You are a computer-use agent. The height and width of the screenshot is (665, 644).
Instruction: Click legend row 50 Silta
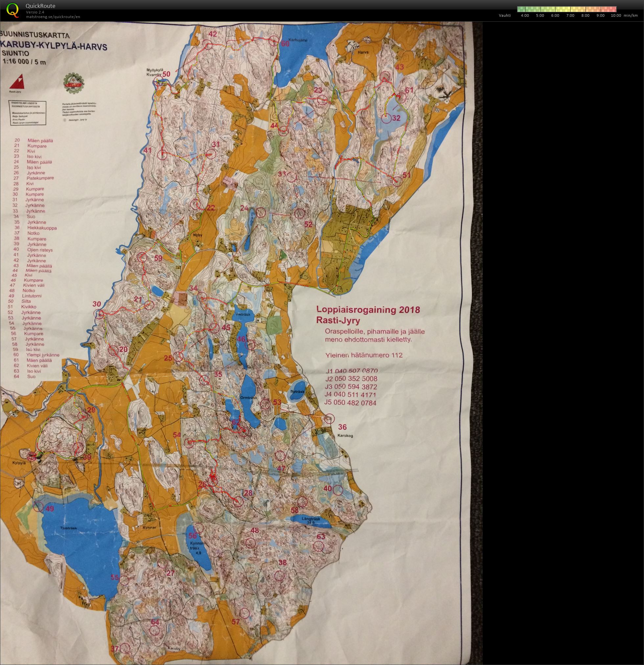pos(19,301)
